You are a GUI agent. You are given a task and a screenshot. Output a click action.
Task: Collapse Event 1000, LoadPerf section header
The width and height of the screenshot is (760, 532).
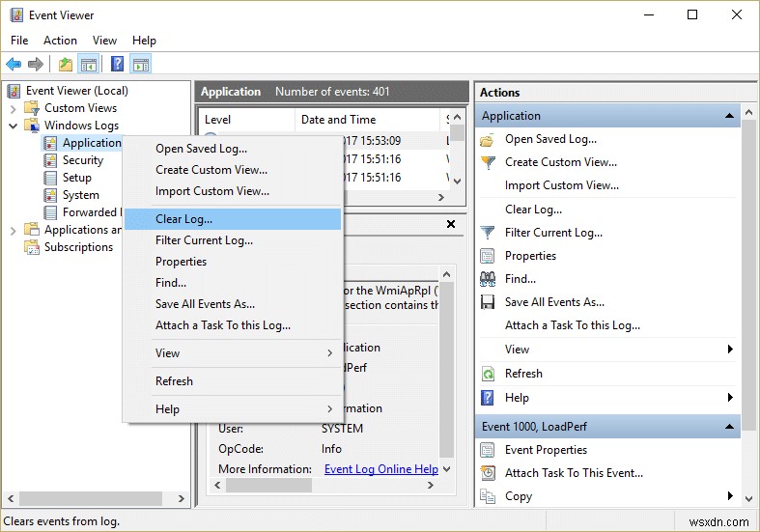pos(729,427)
